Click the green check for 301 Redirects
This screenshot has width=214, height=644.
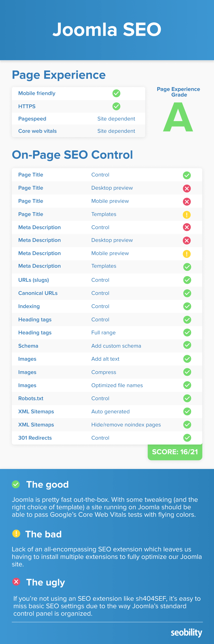(x=187, y=438)
